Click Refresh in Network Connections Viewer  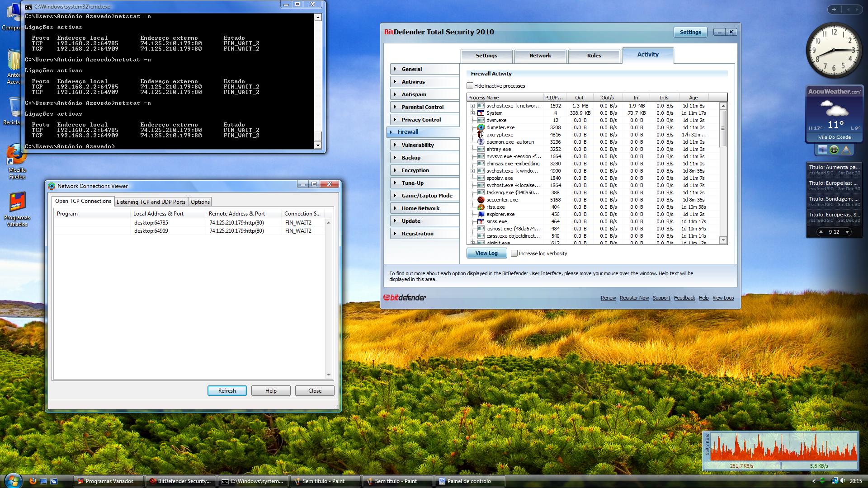tap(227, 391)
